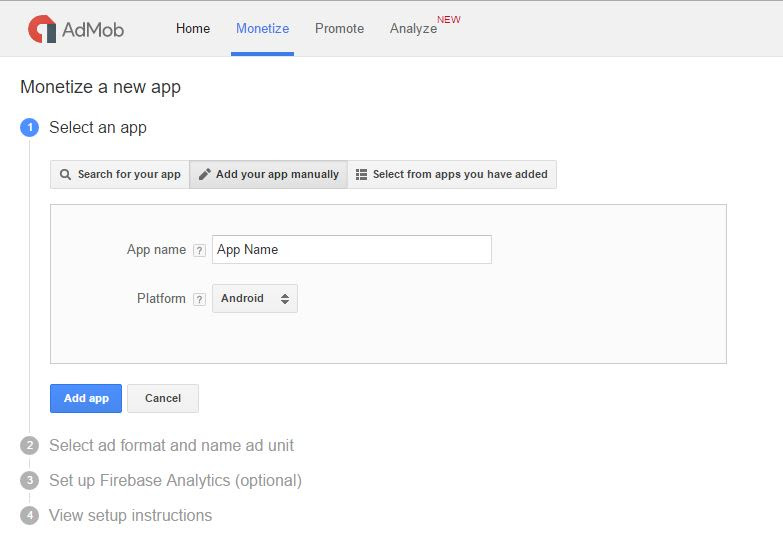Click the step 4 numbered circle icon
Image resolution: width=783 pixels, height=534 pixels.
coord(30,515)
